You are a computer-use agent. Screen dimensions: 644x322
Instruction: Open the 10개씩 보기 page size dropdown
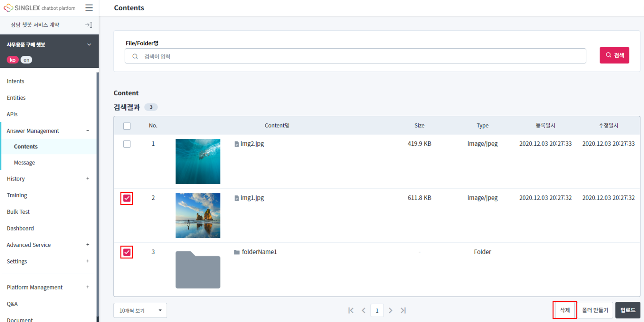tap(140, 310)
